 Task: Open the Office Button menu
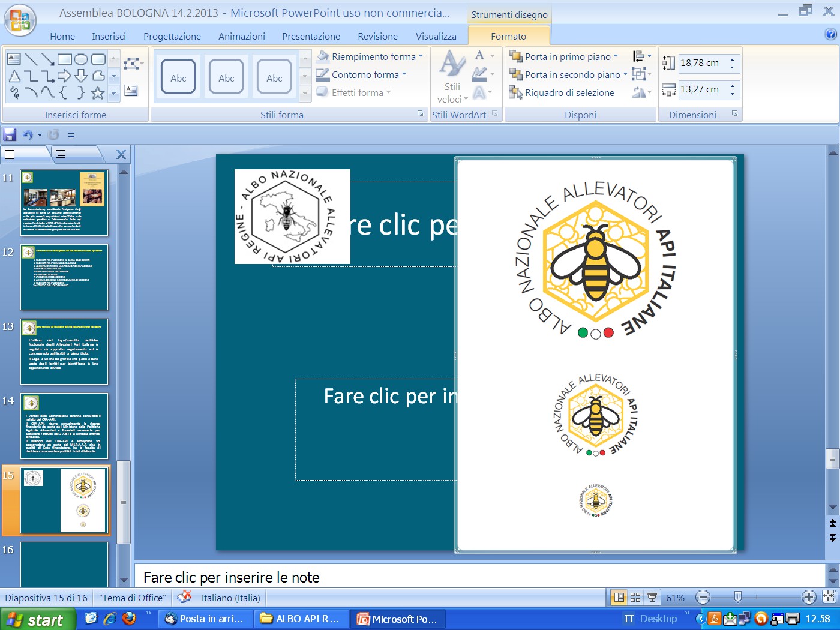(20, 20)
